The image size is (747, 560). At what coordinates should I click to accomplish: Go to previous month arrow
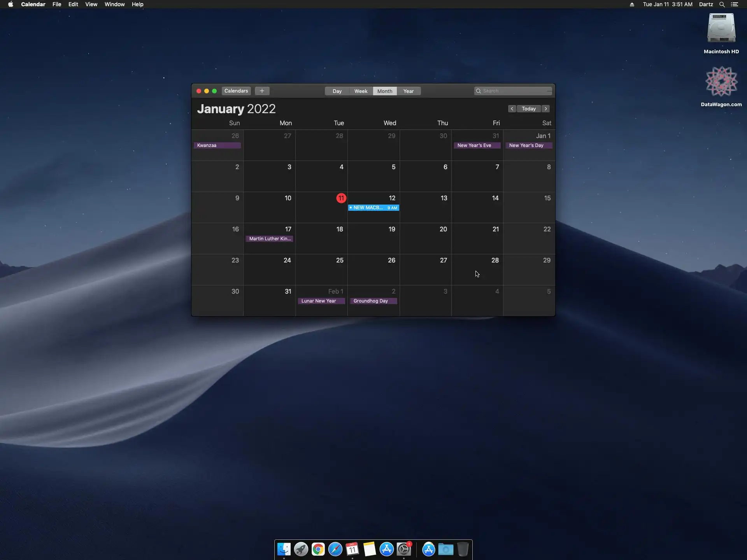[512, 109]
